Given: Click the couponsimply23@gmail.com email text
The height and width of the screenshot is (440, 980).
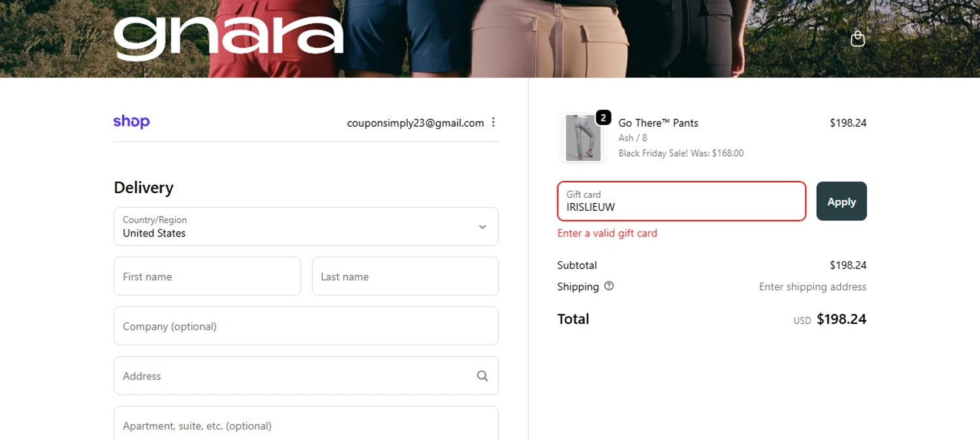Looking at the screenshot, I should [416, 123].
